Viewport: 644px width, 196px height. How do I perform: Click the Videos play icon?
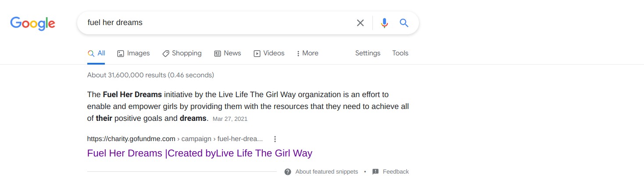(257, 54)
